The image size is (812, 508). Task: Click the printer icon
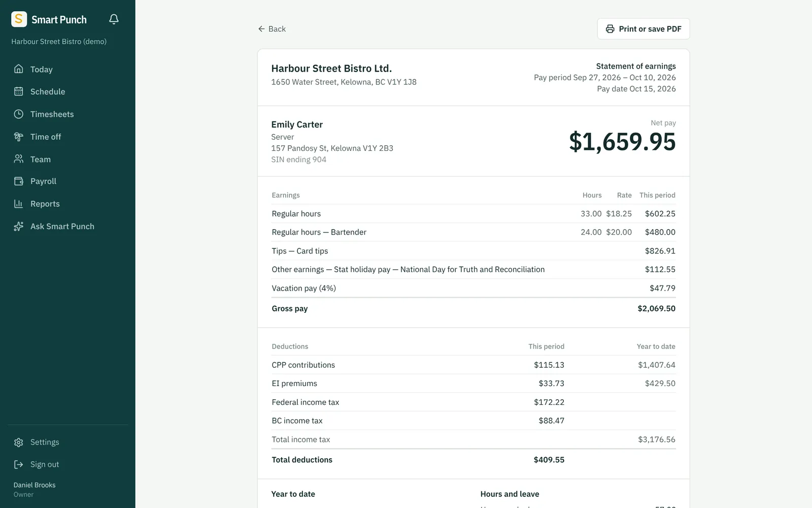(610, 29)
